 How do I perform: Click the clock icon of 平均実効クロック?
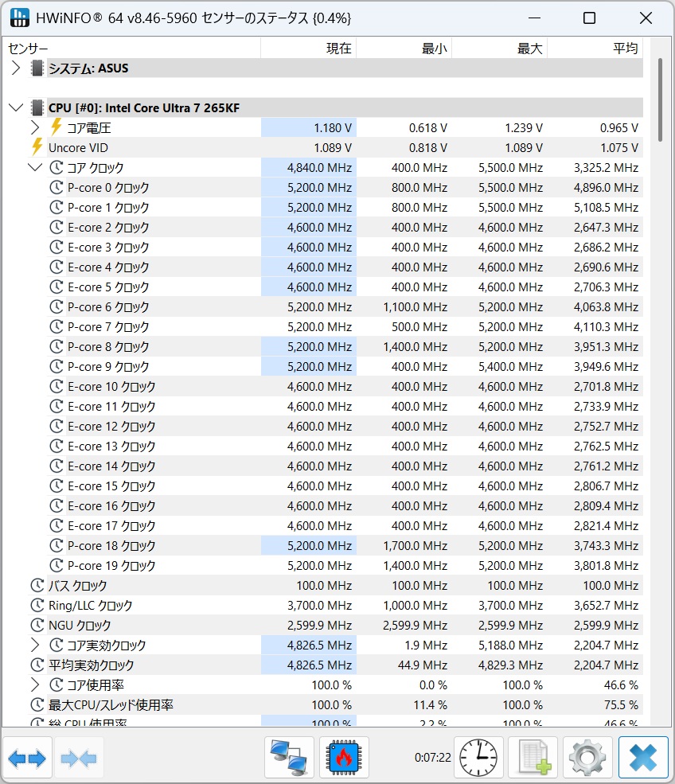tap(37, 665)
